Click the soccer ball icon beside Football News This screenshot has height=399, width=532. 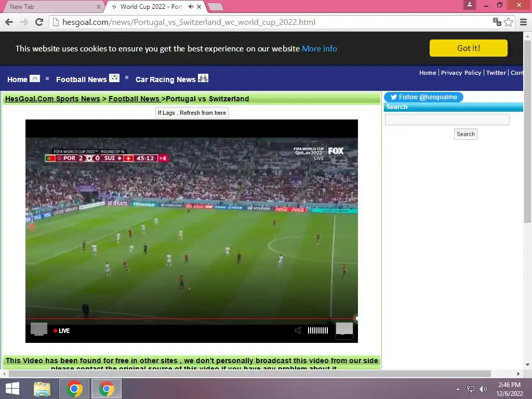point(114,78)
